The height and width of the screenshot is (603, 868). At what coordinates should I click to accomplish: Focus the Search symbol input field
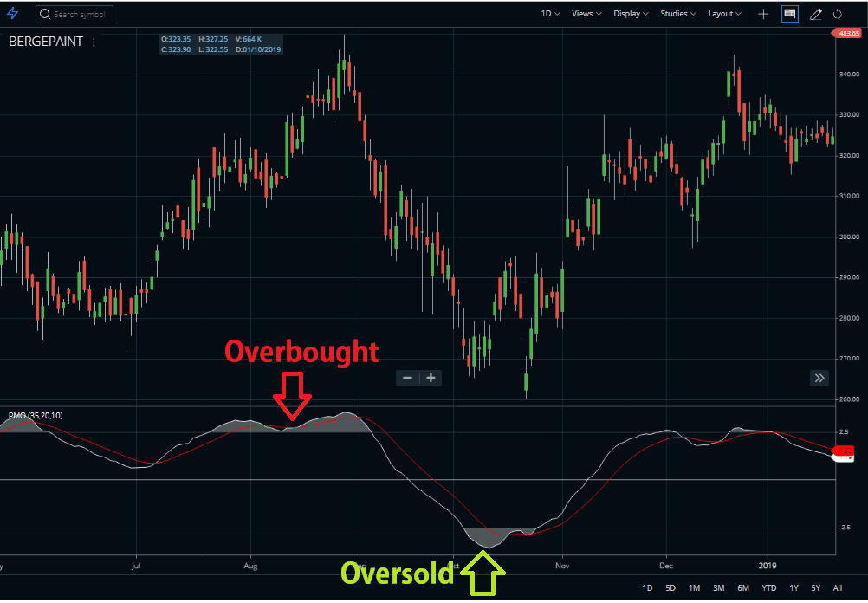[x=74, y=15]
